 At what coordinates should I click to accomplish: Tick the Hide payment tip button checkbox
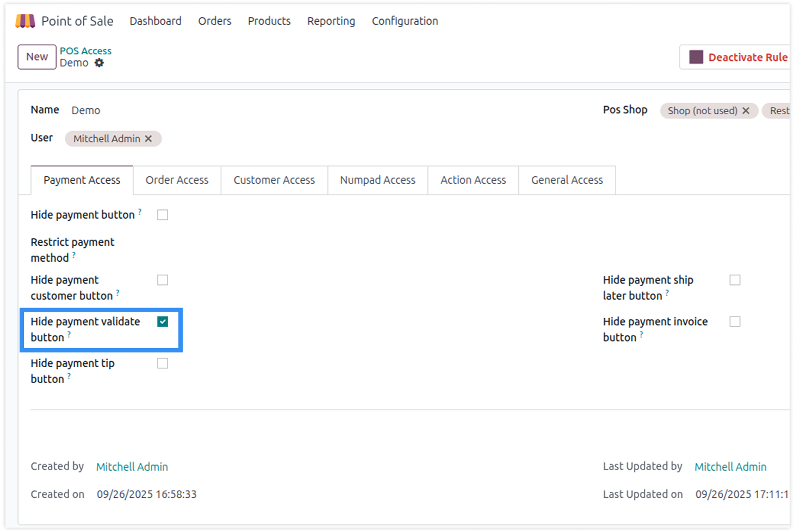click(x=163, y=363)
